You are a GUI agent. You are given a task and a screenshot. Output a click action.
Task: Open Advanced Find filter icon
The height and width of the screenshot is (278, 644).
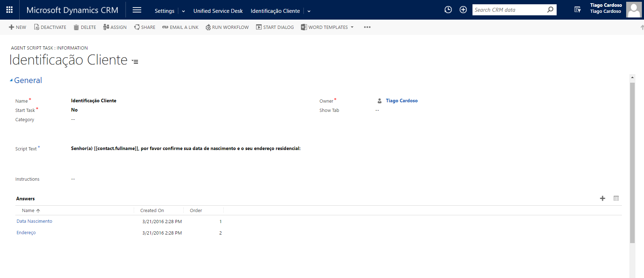[x=578, y=10]
